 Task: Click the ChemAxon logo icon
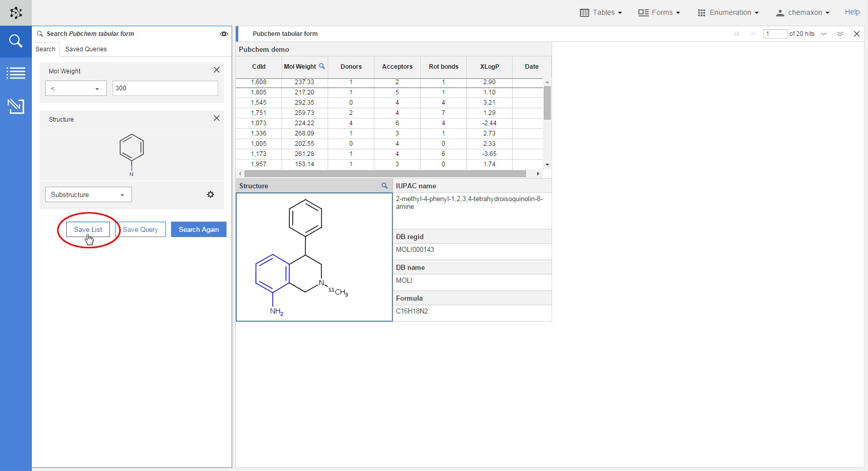(x=16, y=13)
